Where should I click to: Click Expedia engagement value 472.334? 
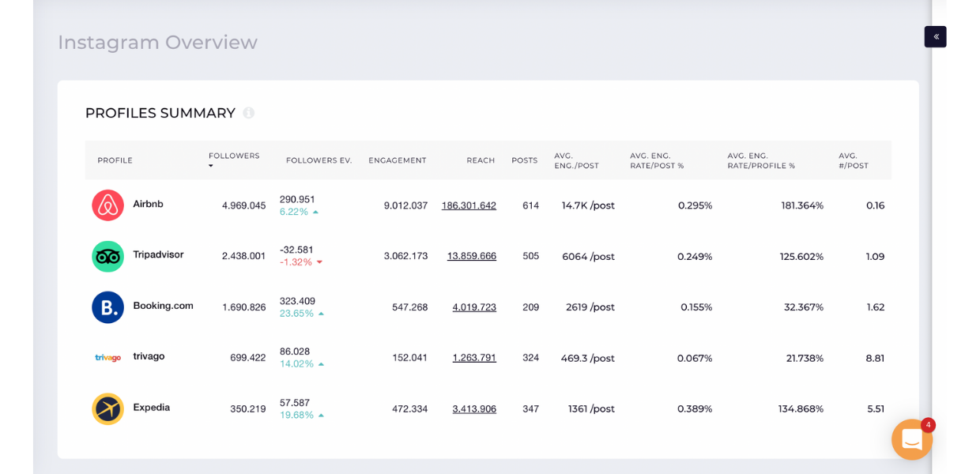(409, 409)
